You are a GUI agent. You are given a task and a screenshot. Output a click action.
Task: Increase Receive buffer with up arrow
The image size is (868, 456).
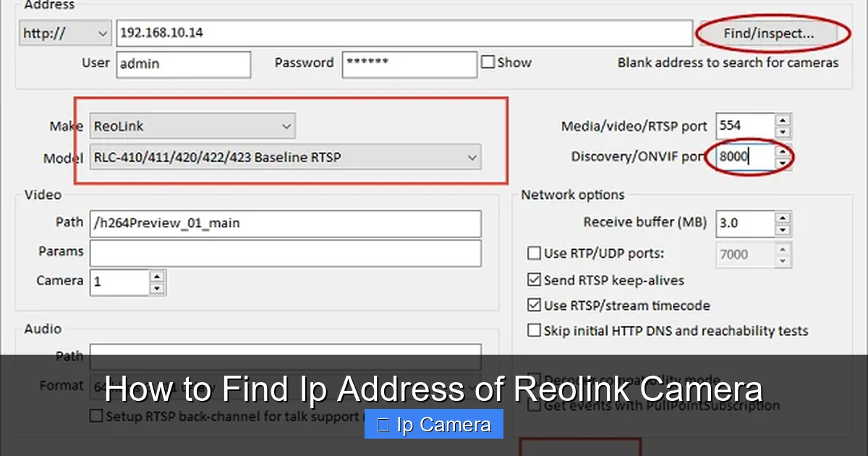coord(783,217)
